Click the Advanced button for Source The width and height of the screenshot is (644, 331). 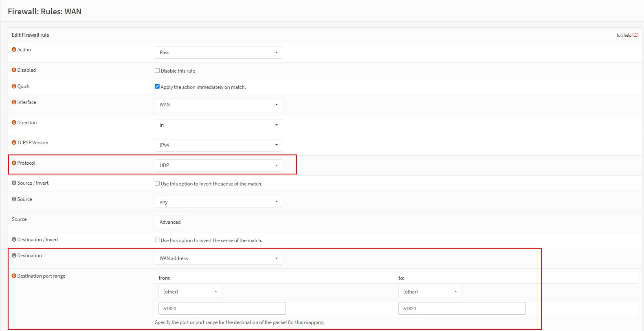click(170, 222)
